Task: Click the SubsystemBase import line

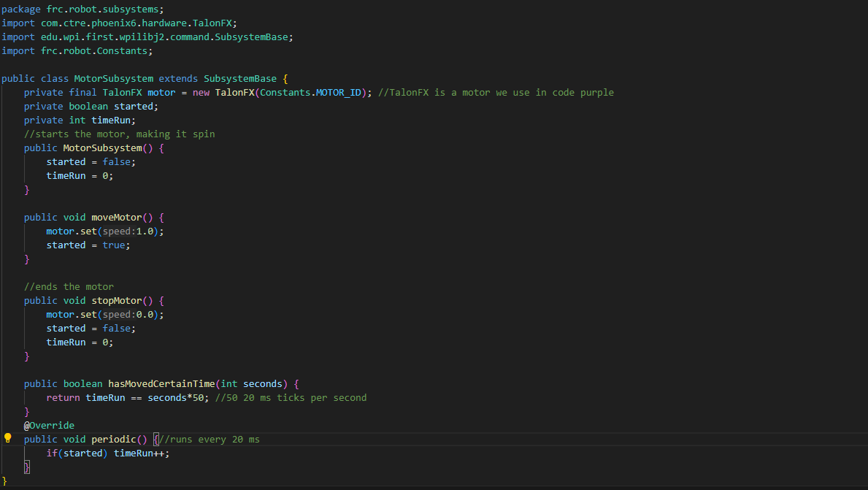Action: point(147,37)
